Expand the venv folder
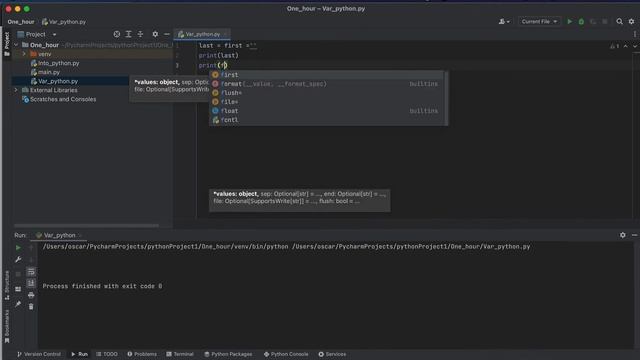Image resolution: width=640 pixels, height=360 pixels. tap(24, 54)
